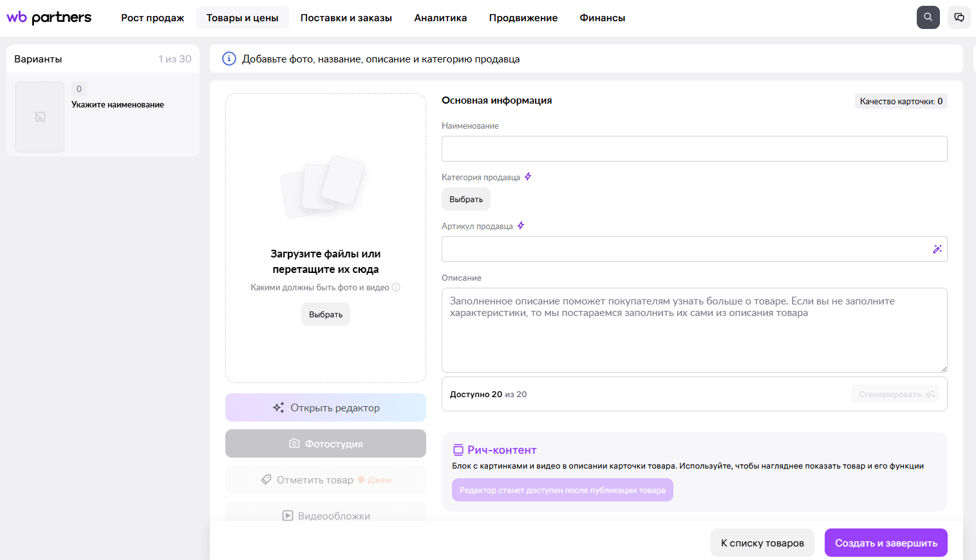The image size is (976, 560).
Task: Click lightning icon next to Категория продавца
Action: tap(528, 176)
